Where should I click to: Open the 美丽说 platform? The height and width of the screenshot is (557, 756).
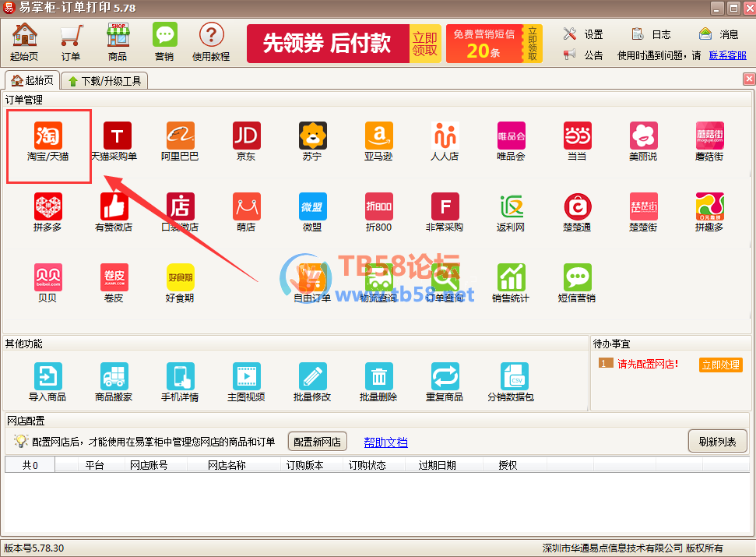(643, 141)
